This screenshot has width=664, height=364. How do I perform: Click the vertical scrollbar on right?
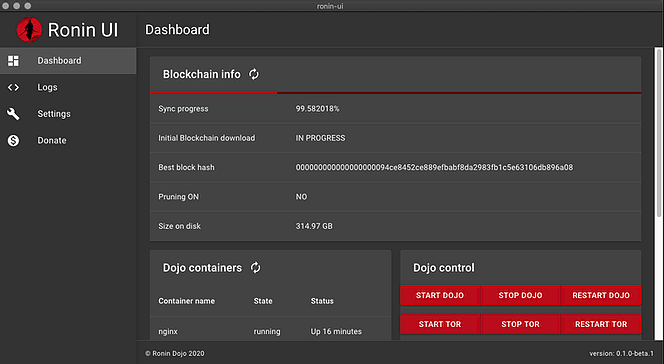pyautogui.click(x=658, y=132)
